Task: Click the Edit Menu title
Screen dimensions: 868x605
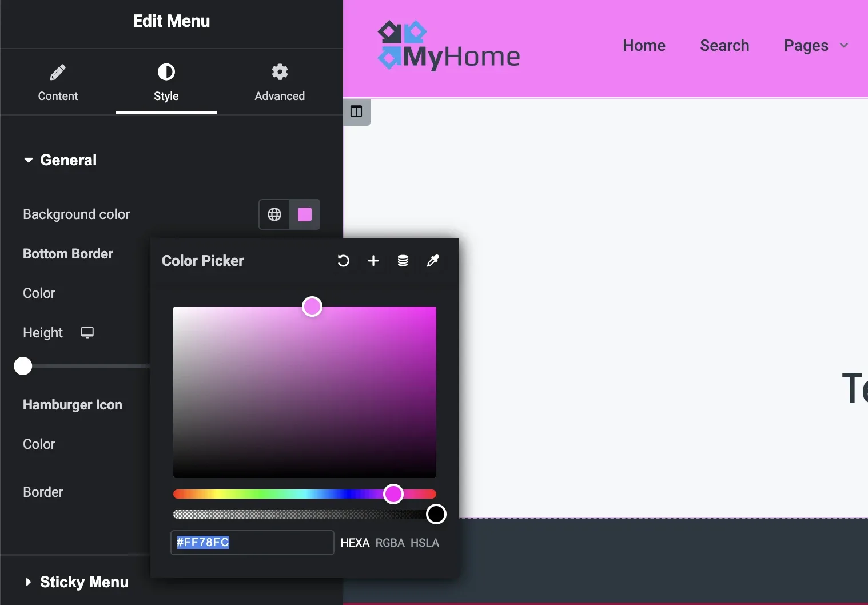Action: pyautogui.click(x=172, y=21)
